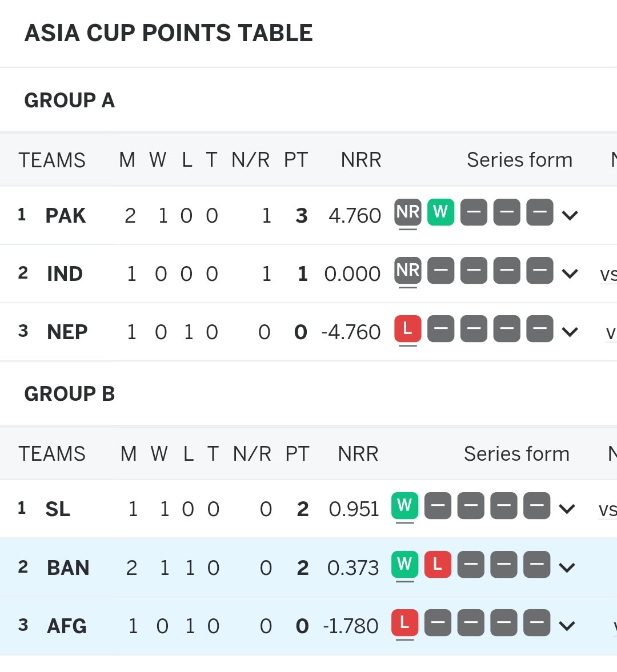Expand the AFG series form chevron
The image size is (617, 672).
click(567, 626)
